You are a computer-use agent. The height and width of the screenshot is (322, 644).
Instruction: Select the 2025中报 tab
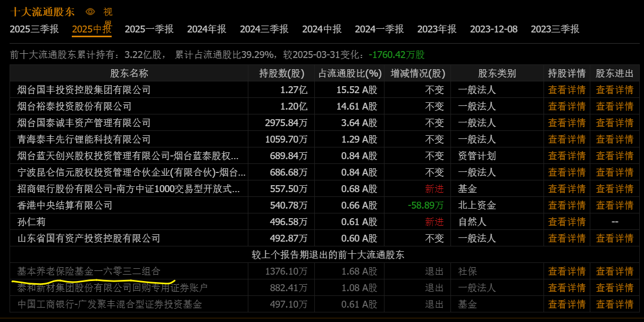pyautogui.click(x=91, y=29)
